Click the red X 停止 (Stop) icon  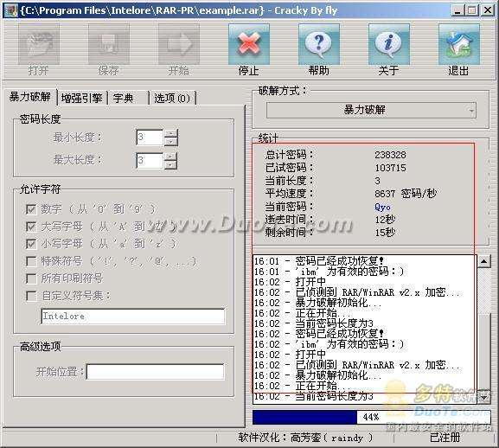click(249, 44)
